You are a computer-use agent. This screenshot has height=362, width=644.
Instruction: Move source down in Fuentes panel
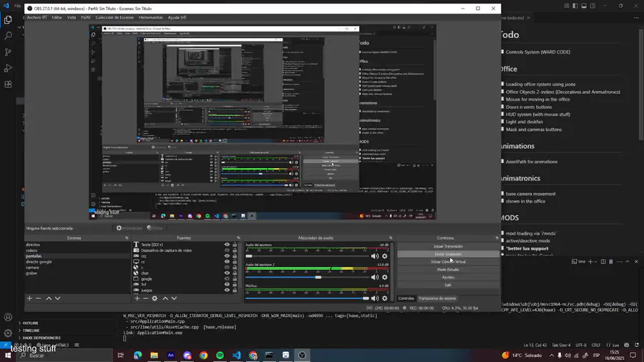[x=174, y=298]
